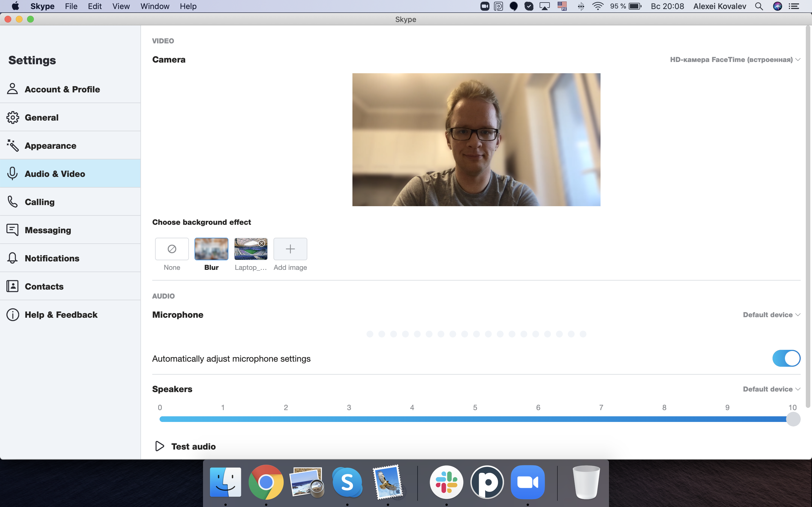
Task: Open Contacts settings section
Action: pos(70,286)
